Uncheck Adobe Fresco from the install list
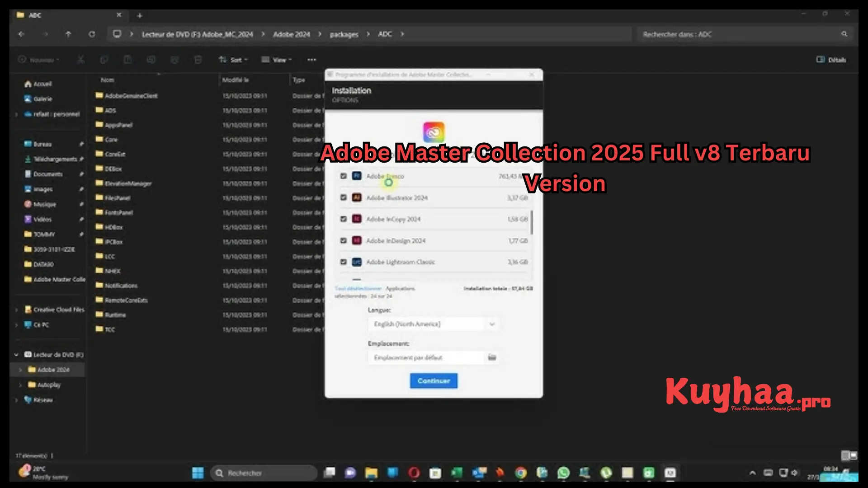 344,176
